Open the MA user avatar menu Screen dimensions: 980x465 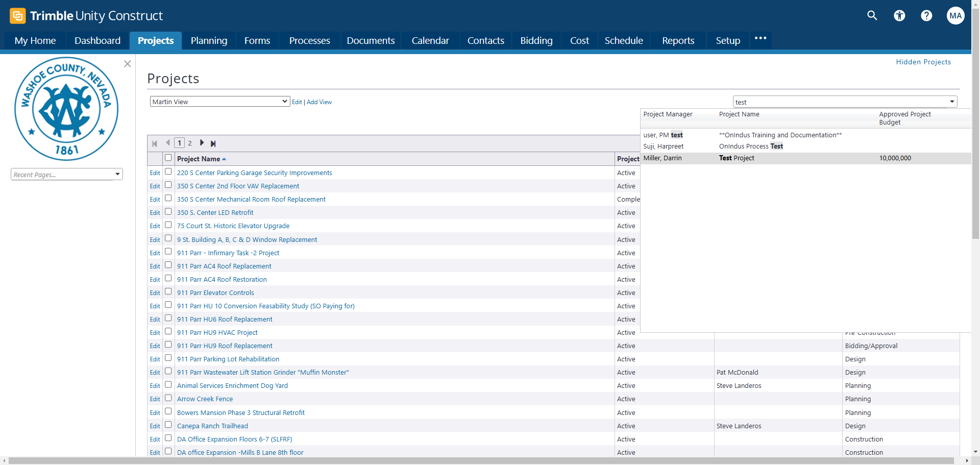[955, 16]
